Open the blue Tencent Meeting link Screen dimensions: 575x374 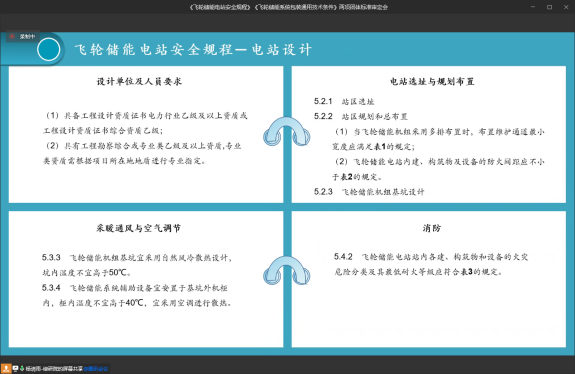[96, 368]
